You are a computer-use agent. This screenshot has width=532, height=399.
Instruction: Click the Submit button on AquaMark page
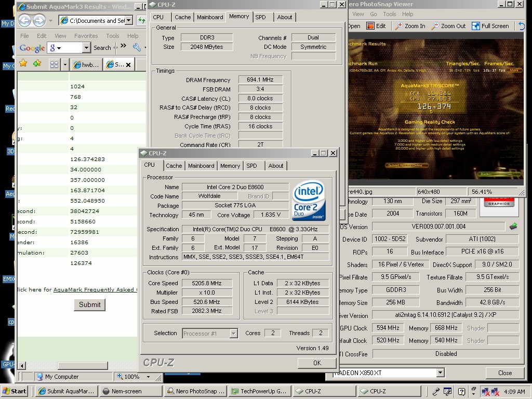pyautogui.click(x=89, y=304)
